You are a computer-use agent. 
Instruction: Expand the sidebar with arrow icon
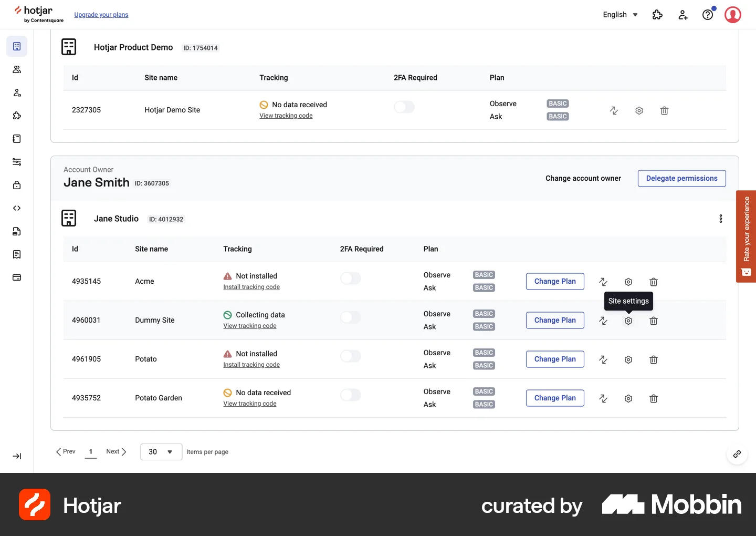coord(17,456)
